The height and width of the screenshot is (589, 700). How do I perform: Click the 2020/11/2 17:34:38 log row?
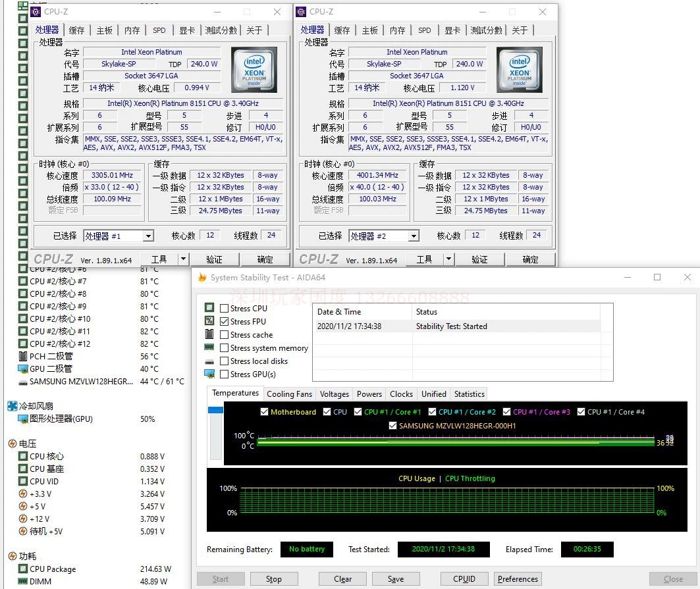458,326
